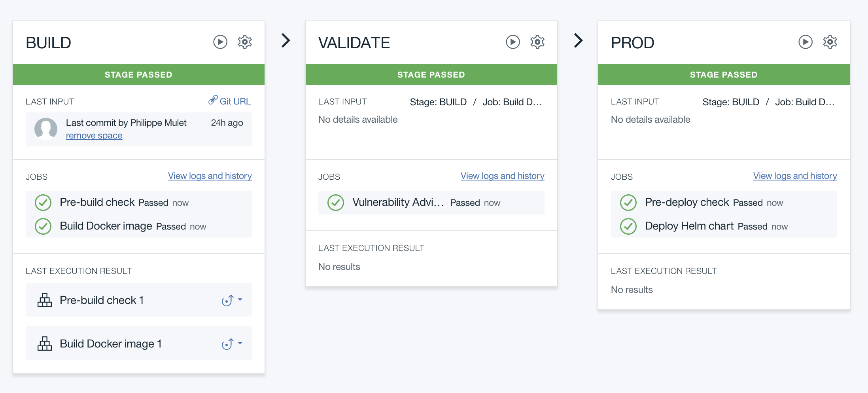The image size is (868, 393).
Task: Click the committer avatar in BUILD stage
Action: [46, 129]
